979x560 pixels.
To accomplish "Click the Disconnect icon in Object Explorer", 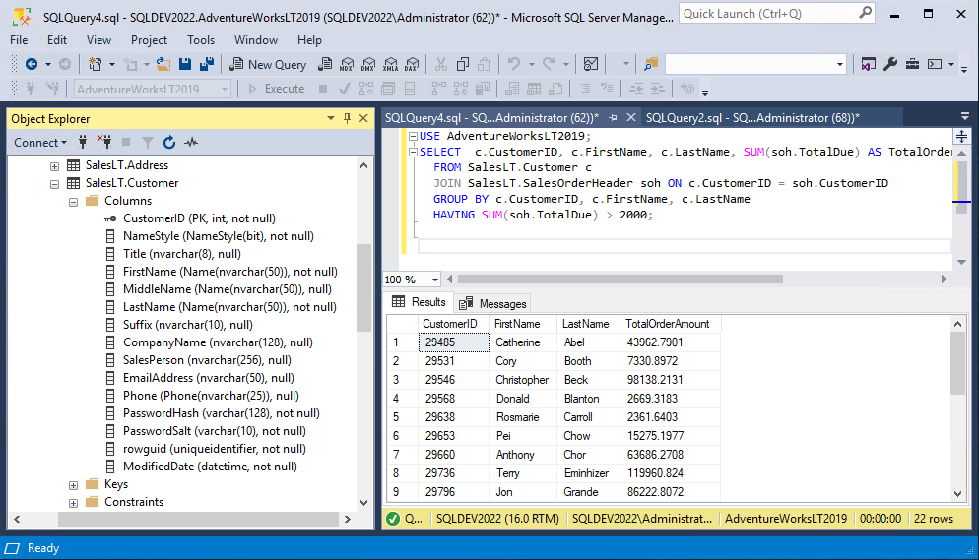I will (104, 142).
